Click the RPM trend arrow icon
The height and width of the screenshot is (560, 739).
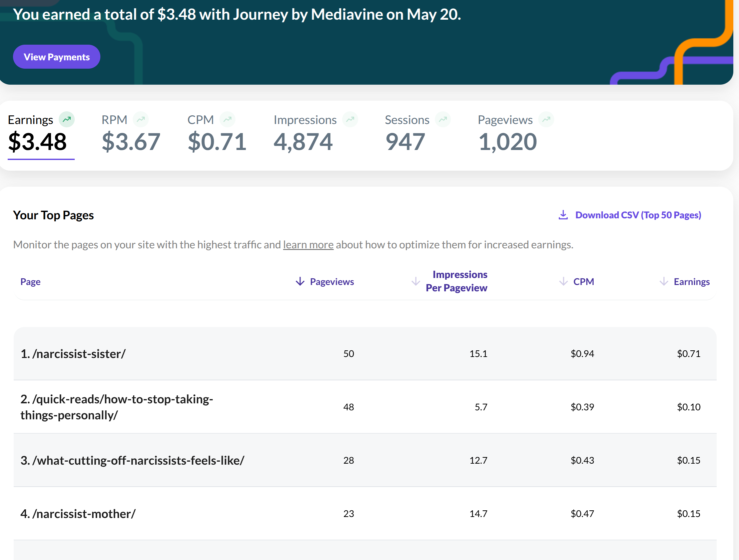click(x=141, y=119)
